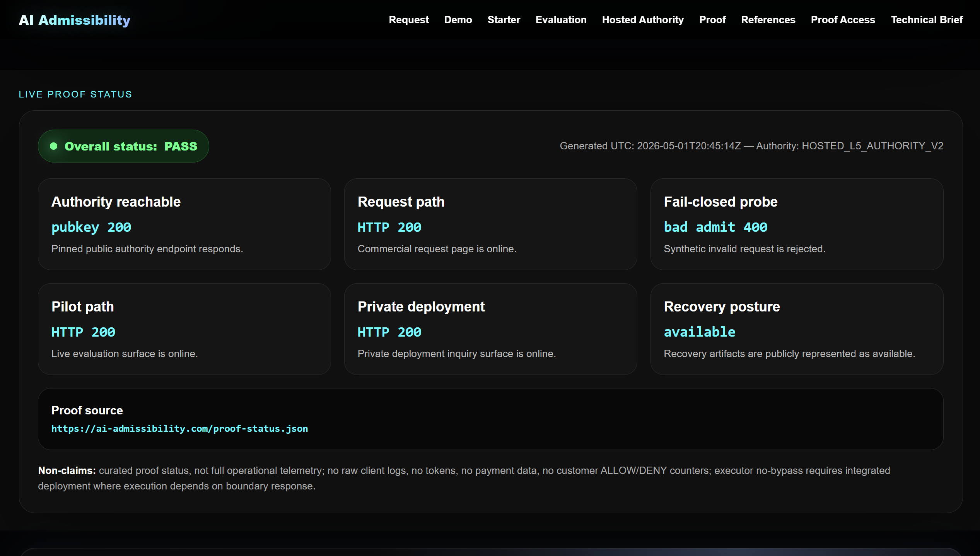Viewport: 980px width, 556px height.
Task: Click the 'available' recovery value
Action: (699, 332)
